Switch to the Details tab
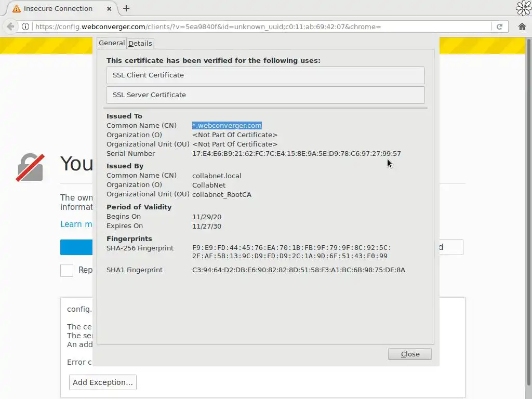The width and height of the screenshot is (532, 399). pos(140,44)
